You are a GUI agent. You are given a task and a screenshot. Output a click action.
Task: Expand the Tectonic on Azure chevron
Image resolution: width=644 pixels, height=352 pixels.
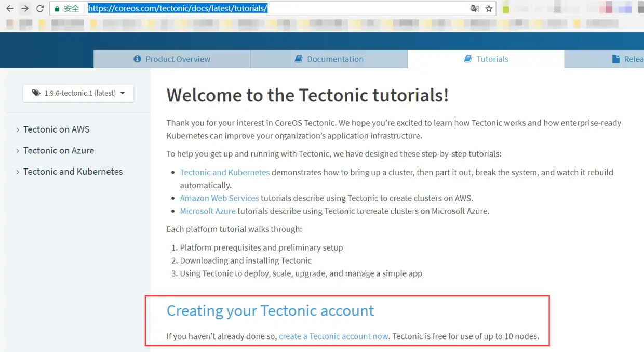click(17, 151)
